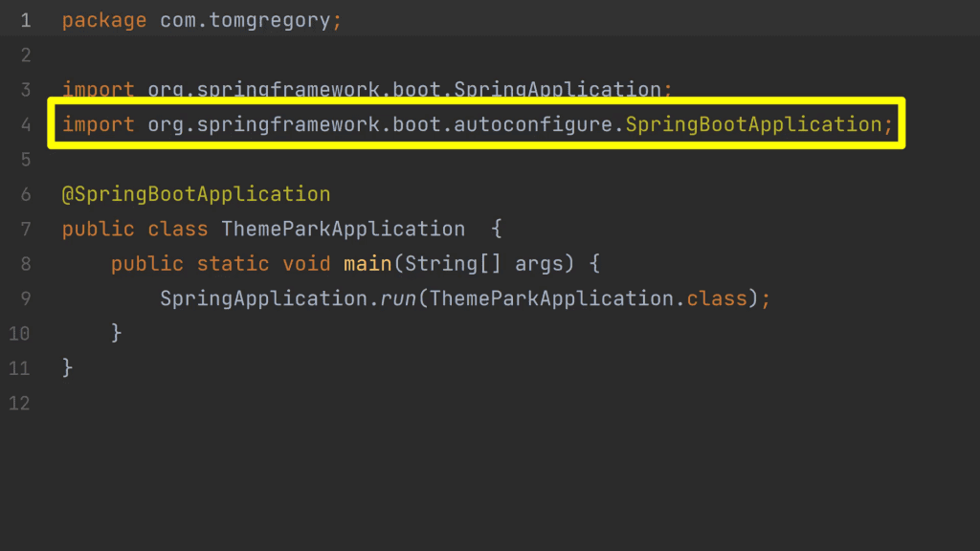The height and width of the screenshot is (551, 980).
Task: Click the "static" keyword on line 8
Action: point(233,264)
